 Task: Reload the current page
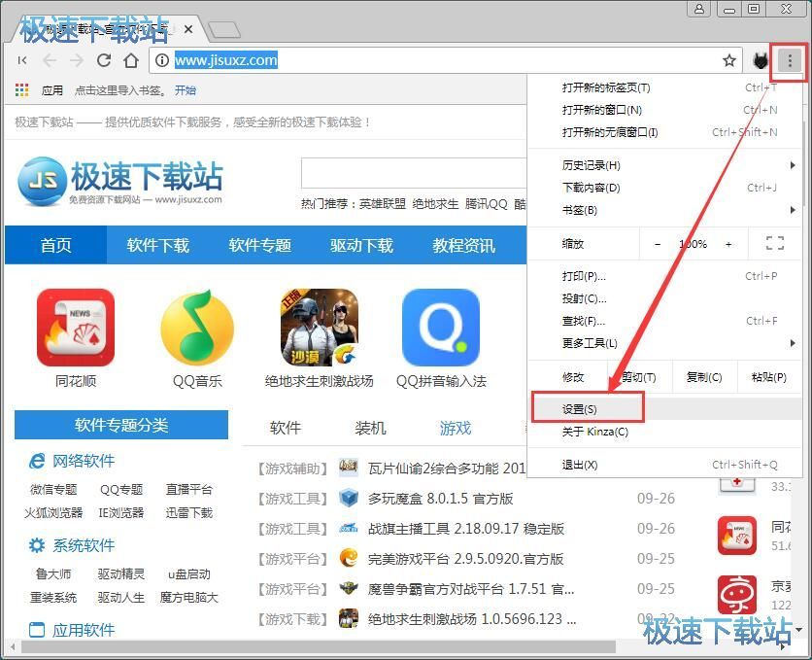click(104, 60)
